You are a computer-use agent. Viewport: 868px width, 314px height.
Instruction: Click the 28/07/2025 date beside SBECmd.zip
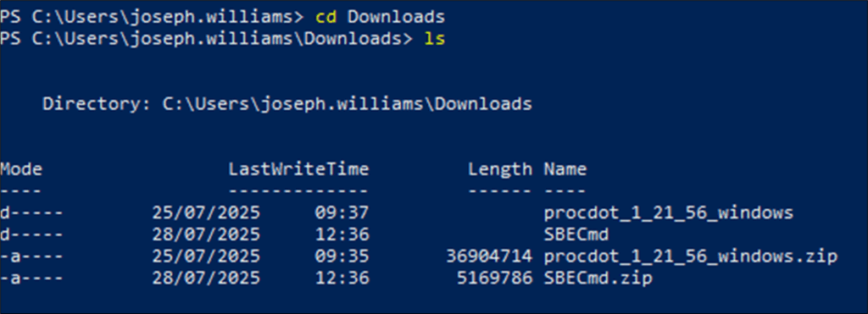[206, 278]
